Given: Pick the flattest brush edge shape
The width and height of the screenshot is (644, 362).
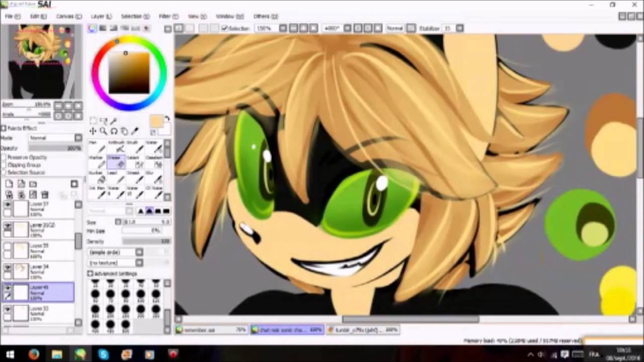Looking at the screenshot, I should coord(166,211).
